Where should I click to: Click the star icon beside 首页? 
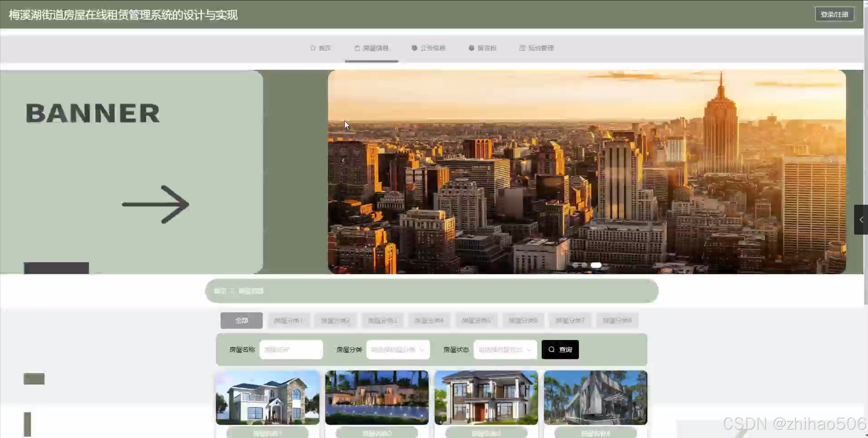pyautogui.click(x=313, y=48)
